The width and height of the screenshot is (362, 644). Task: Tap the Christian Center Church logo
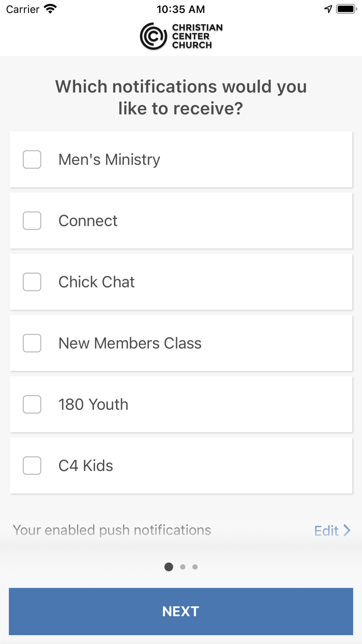click(x=181, y=36)
